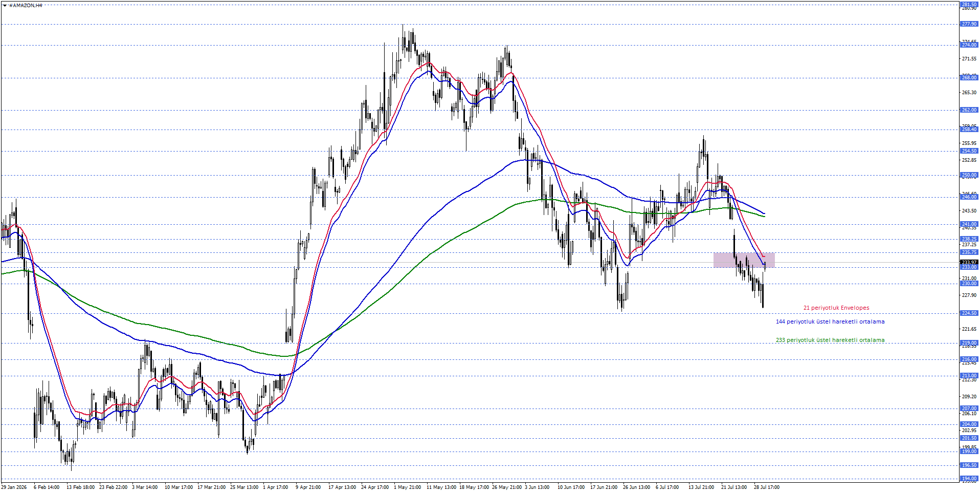This screenshot has height=493, width=980.
Task: Click the 199.00 level price tag
Action: 969,452
